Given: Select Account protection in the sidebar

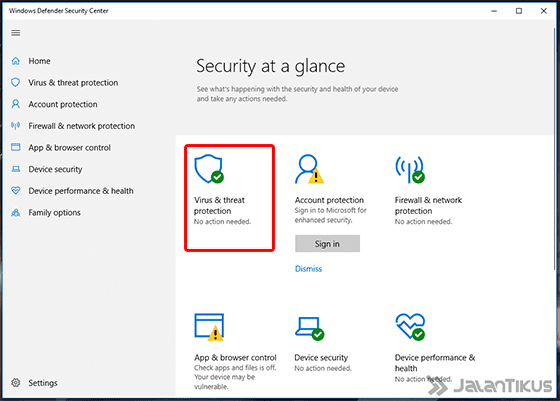Looking at the screenshot, I should [63, 104].
